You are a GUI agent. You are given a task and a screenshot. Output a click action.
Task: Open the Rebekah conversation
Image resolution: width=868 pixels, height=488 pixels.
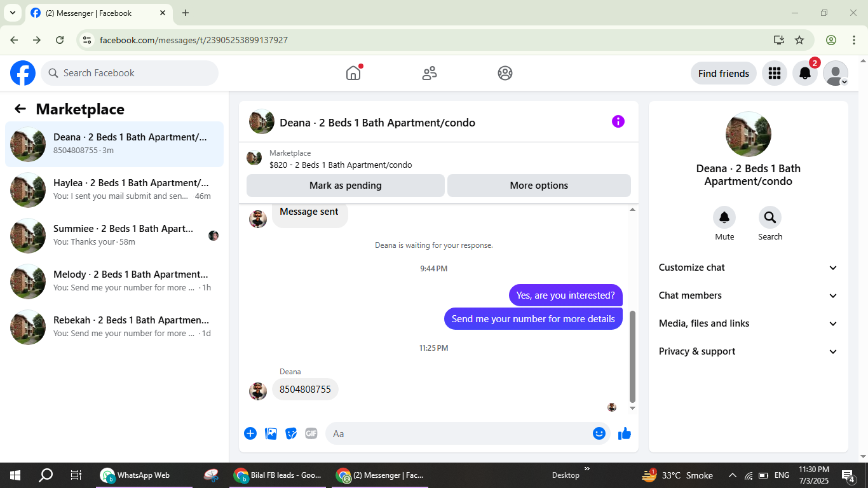point(114,327)
